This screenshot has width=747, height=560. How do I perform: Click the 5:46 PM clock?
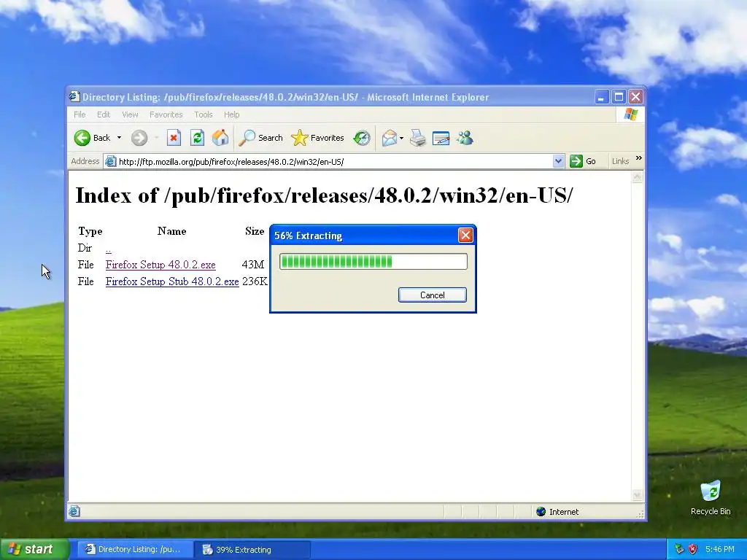pos(720,550)
